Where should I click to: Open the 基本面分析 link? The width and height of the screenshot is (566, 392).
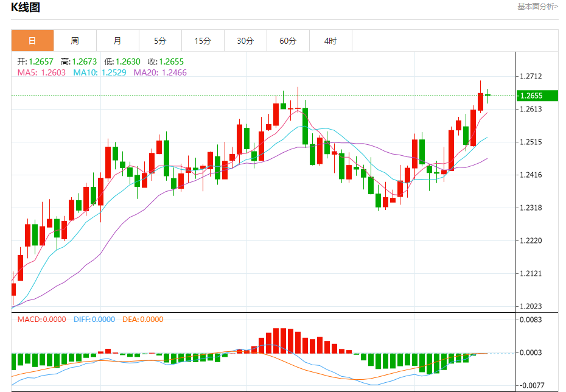[x=537, y=7]
